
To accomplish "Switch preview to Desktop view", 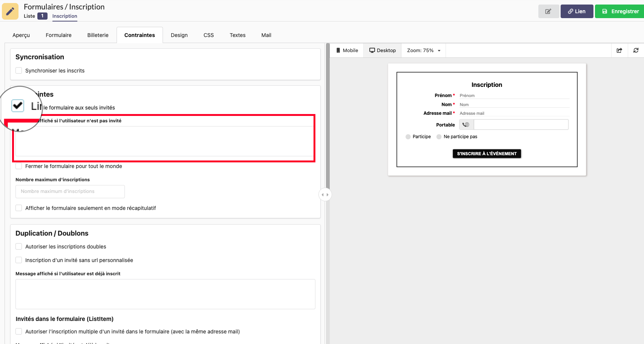I will 382,50.
